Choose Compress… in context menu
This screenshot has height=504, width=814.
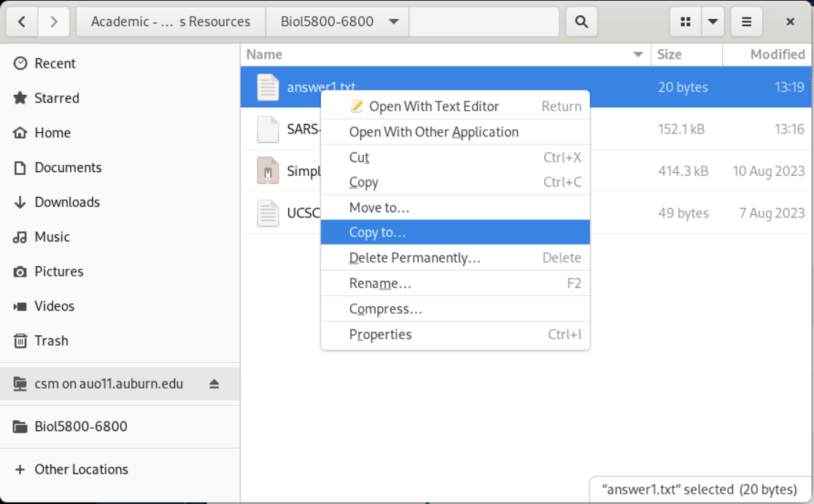click(455, 309)
